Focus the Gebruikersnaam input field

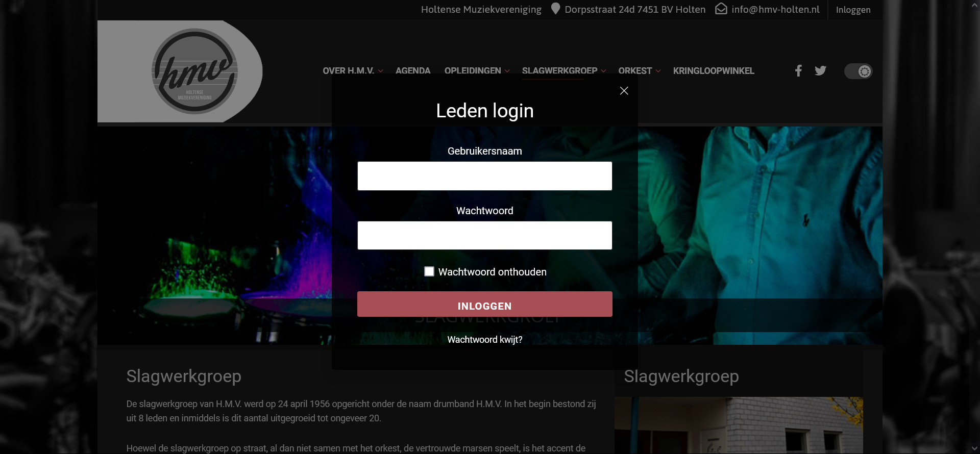point(485,176)
